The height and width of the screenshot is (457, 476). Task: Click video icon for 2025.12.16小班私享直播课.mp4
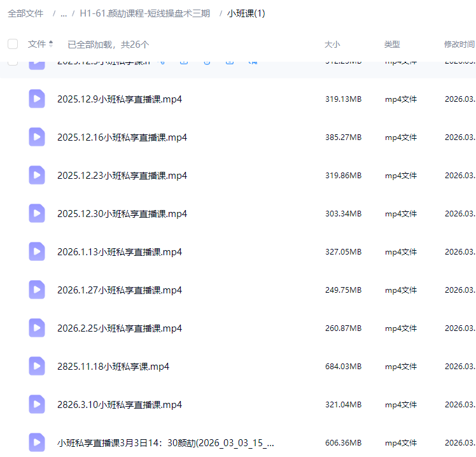point(37,137)
